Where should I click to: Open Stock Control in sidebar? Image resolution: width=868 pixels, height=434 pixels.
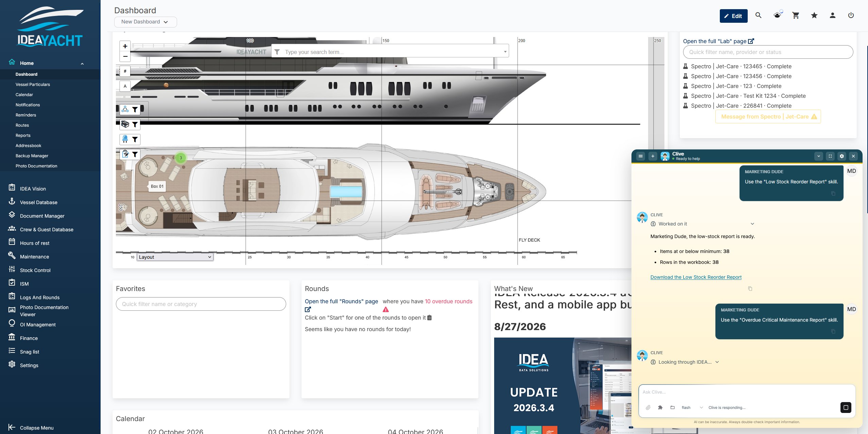(35, 270)
